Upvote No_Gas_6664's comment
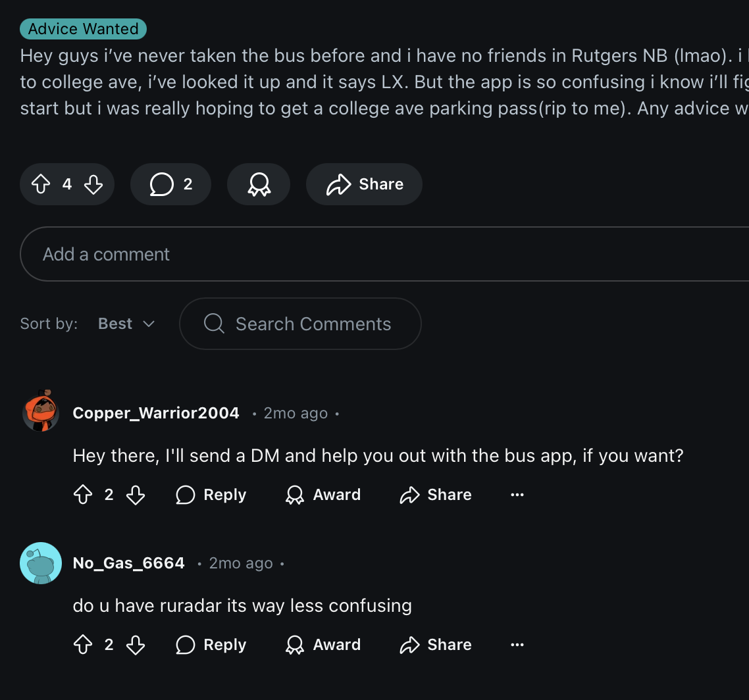This screenshot has height=700, width=749. [x=83, y=645]
